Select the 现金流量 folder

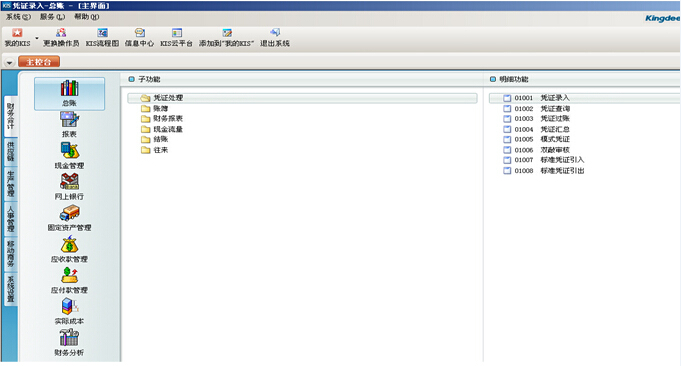click(x=162, y=129)
